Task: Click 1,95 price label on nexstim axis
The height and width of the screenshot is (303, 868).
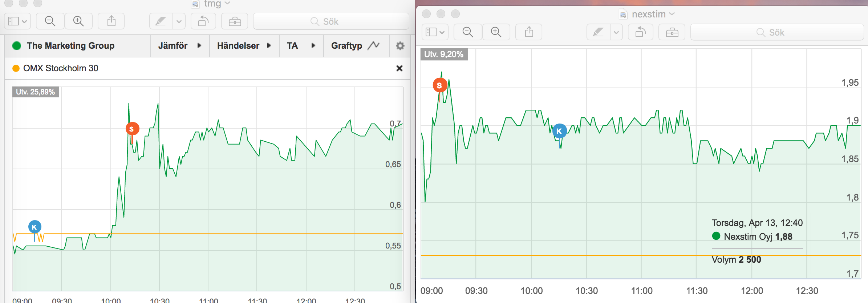Action: click(x=850, y=82)
